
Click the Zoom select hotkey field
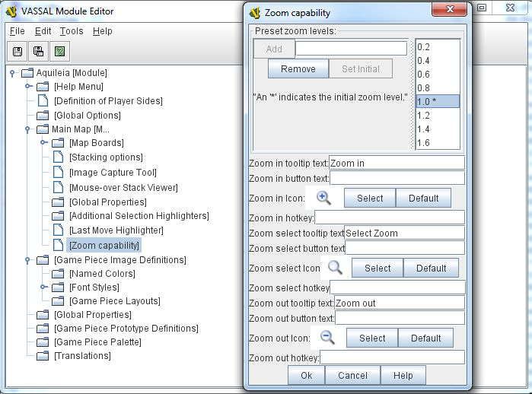[397, 288]
